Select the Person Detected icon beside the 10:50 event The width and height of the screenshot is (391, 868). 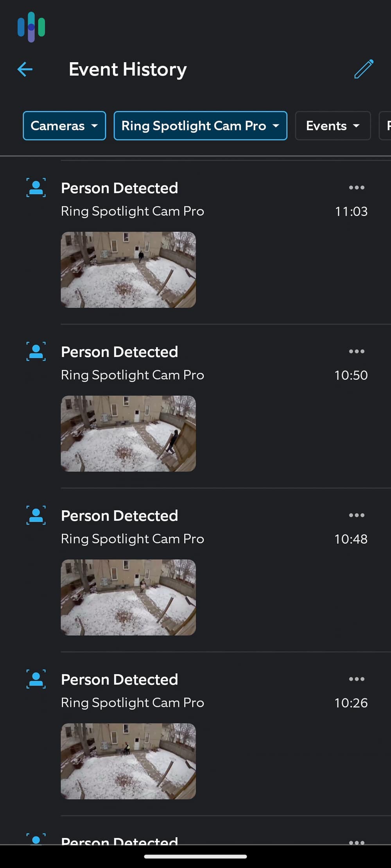36,351
